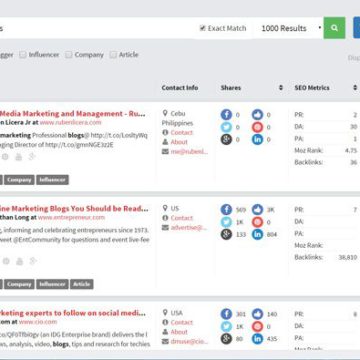Click the Influencer tag on rubenlicera result
Screen dimensions: 360x360
pos(52,180)
